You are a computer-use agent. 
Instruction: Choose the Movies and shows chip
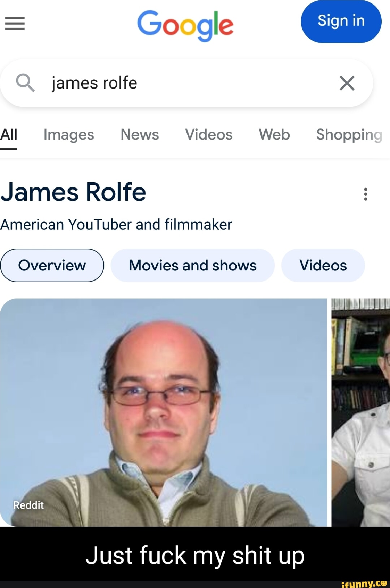point(192,265)
